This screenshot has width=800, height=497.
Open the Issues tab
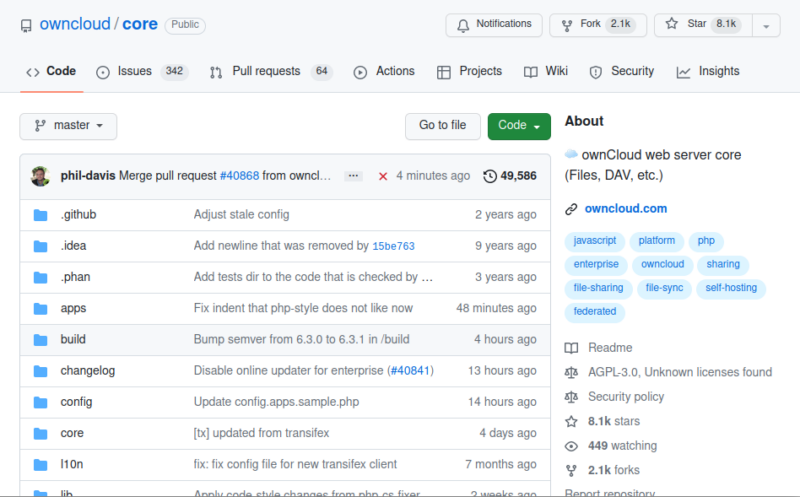[142, 71]
